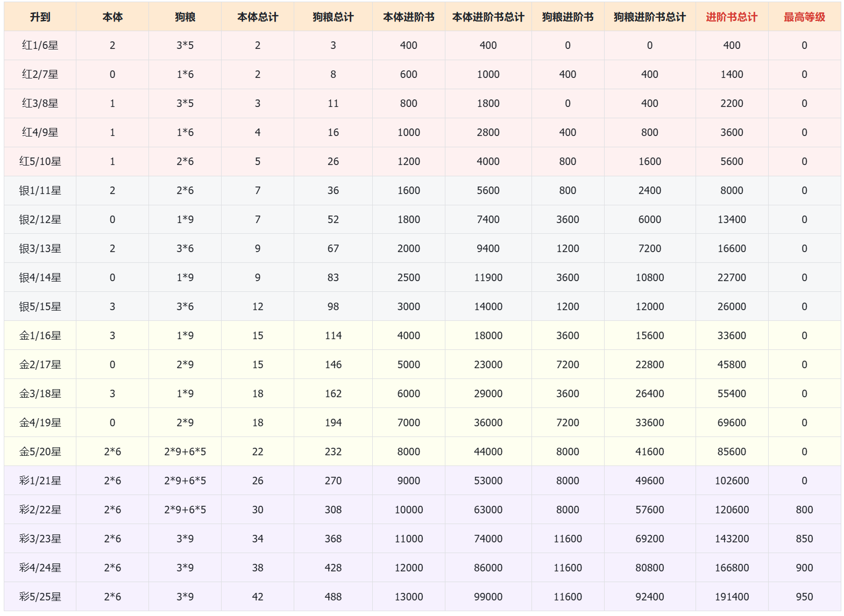Viewport: 844px width, 616px height.
Task: Select the 金5/20星 row label
Action: 40,452
